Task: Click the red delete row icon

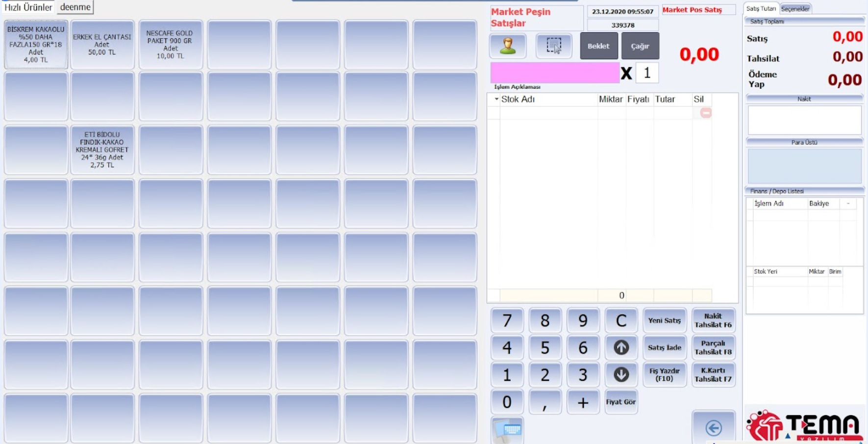Action: pos(705,113)
